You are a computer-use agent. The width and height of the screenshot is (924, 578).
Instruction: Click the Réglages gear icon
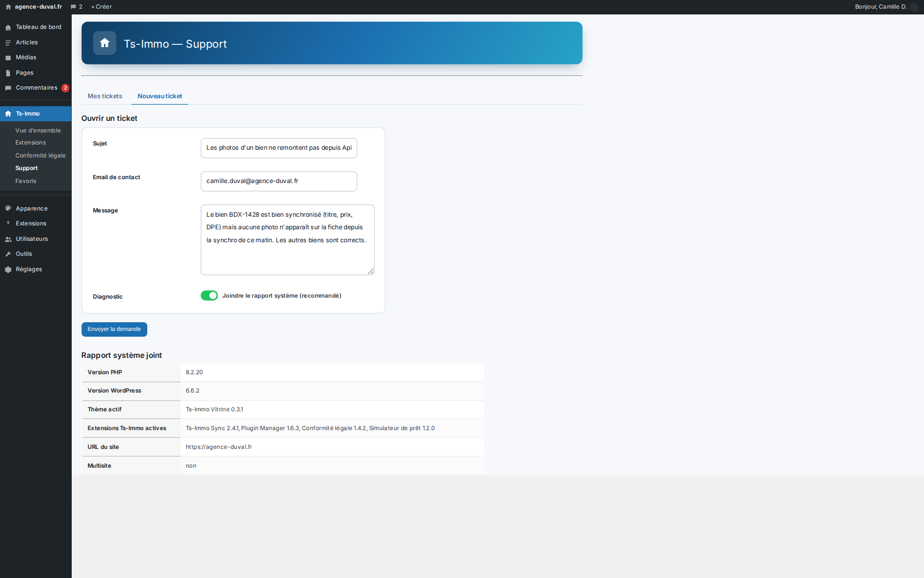[x=8, y=269]
